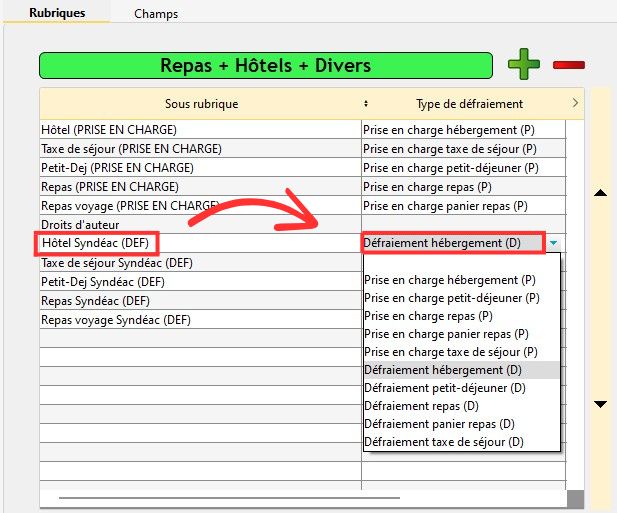This screenshot has width=617, height=513.
Task: Open the Défraiement hébergement dropdown arrow
Action: (x=553, y=243)
